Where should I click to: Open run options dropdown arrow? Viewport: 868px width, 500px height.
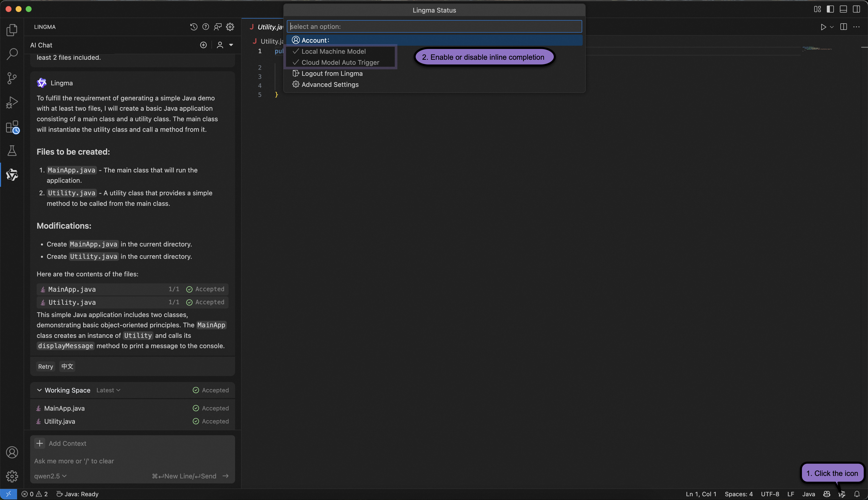pos(832,27)
